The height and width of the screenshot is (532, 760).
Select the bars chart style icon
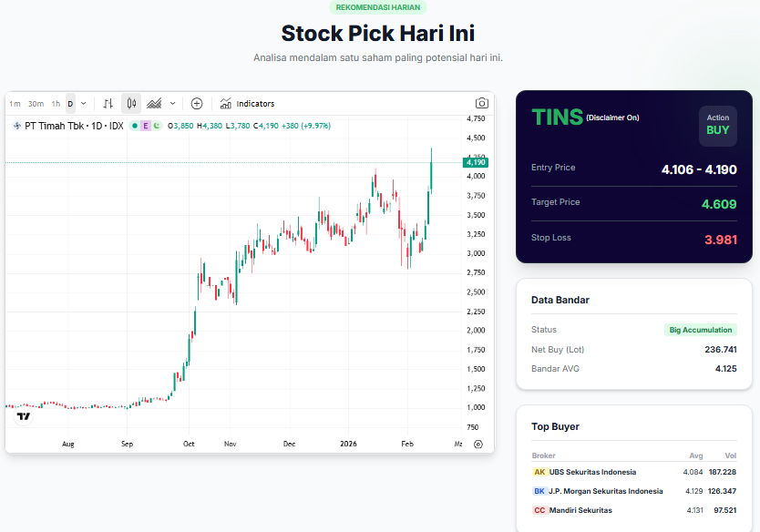click(108, 104)
